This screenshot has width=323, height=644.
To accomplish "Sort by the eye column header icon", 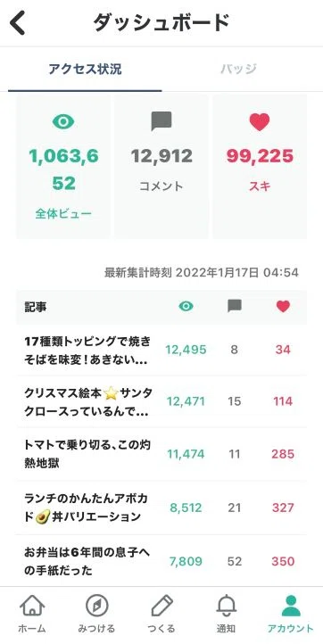I will (186, 306).
